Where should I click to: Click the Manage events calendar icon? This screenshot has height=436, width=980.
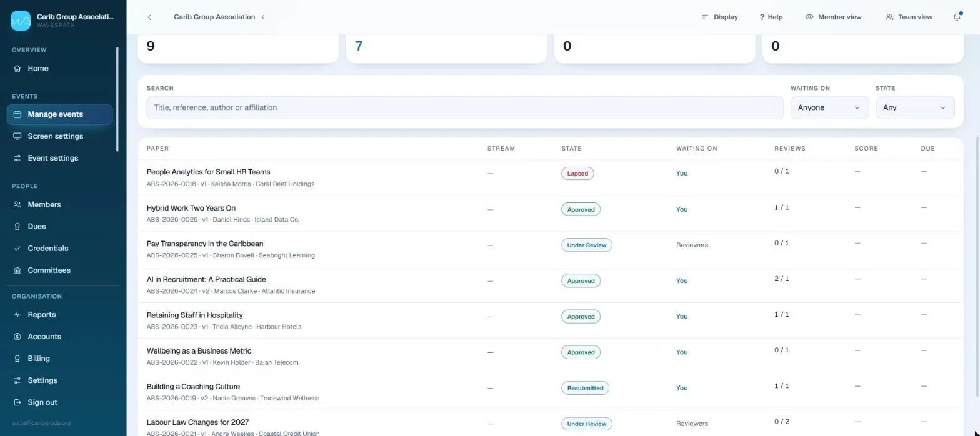17,114
